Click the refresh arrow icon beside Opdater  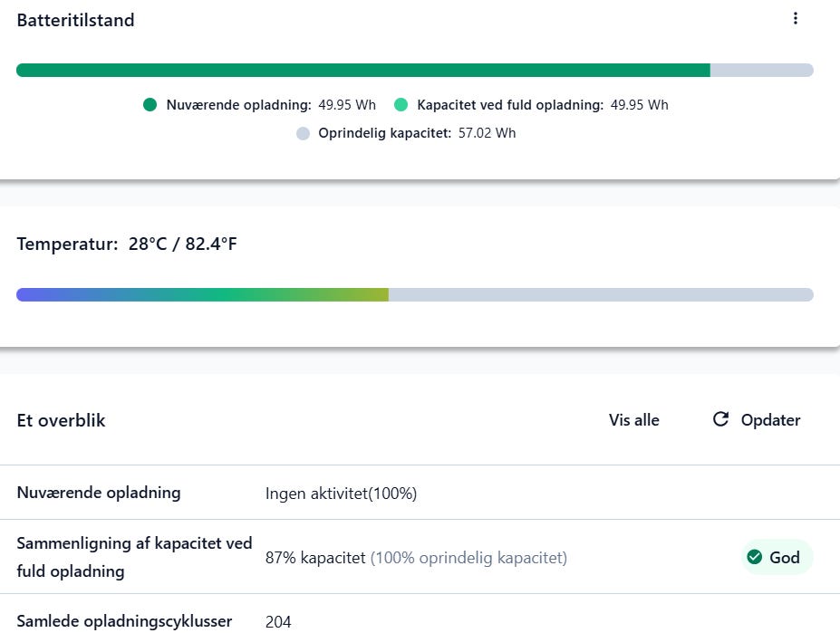click(720, 419)
